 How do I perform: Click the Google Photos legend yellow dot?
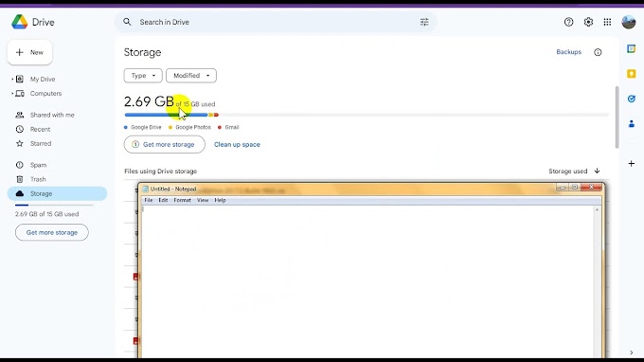tap(170, 127)
